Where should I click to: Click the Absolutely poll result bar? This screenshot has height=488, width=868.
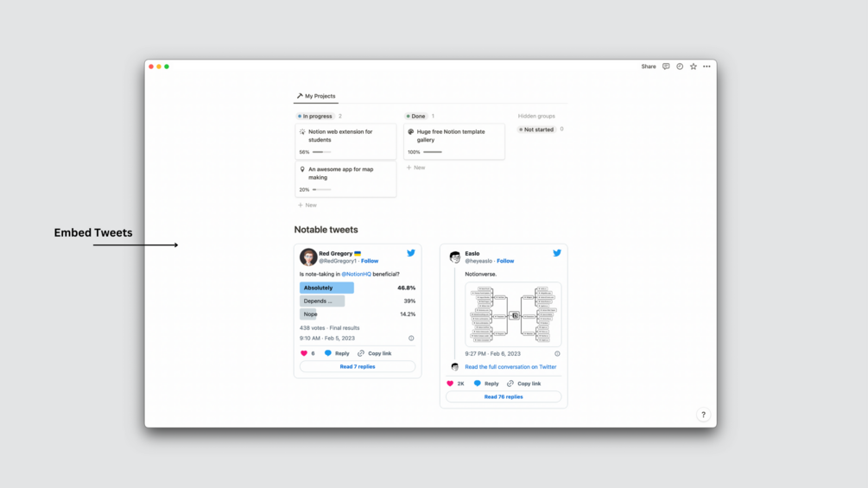pyautogui.click(x=326, y=288)
